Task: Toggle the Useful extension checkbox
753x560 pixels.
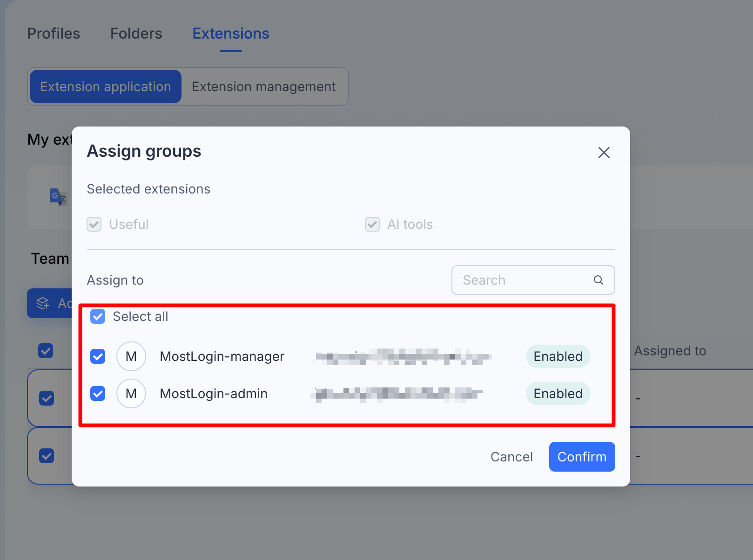Action: point(94,224)
